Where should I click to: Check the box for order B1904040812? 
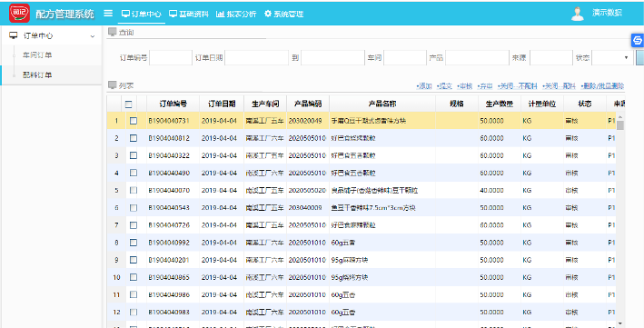click(134, 138)
